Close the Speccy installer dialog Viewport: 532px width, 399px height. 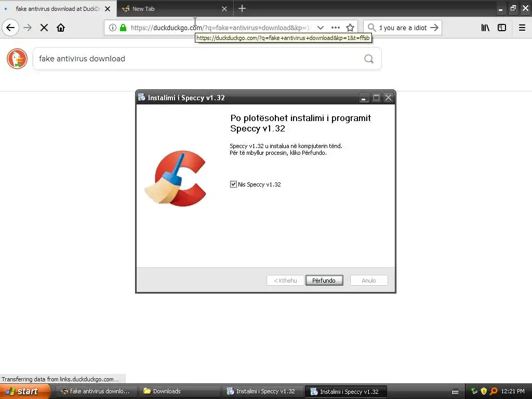coord(389,98)
